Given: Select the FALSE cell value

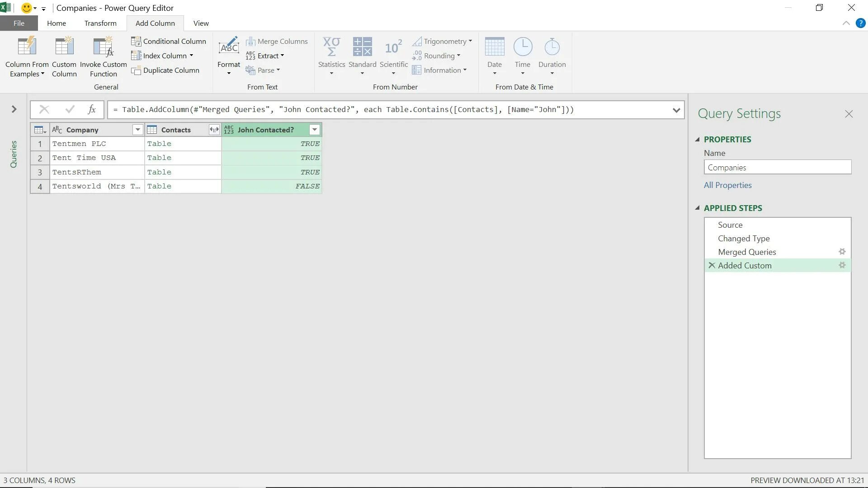Looking at the screenshot, I should [272, 186].
